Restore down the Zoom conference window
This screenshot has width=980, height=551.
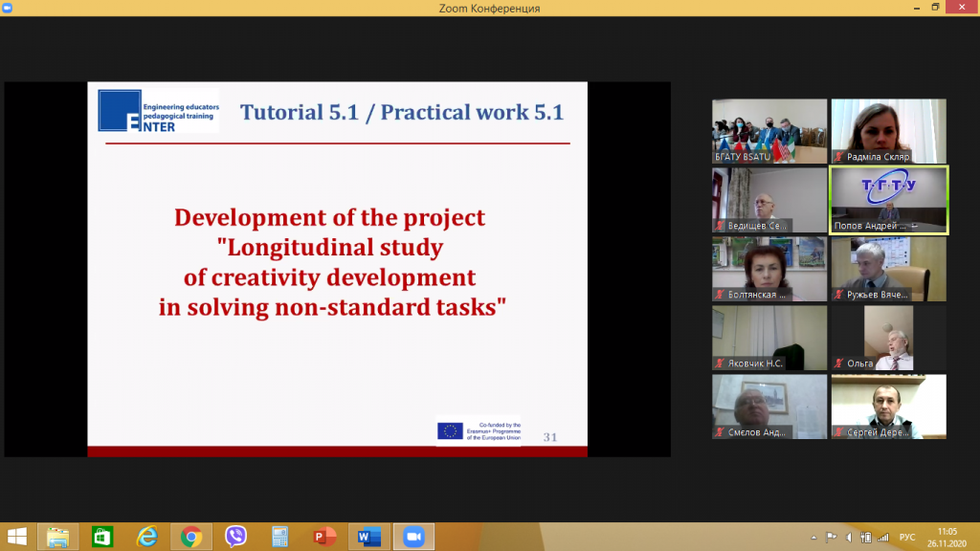[935, 8]
